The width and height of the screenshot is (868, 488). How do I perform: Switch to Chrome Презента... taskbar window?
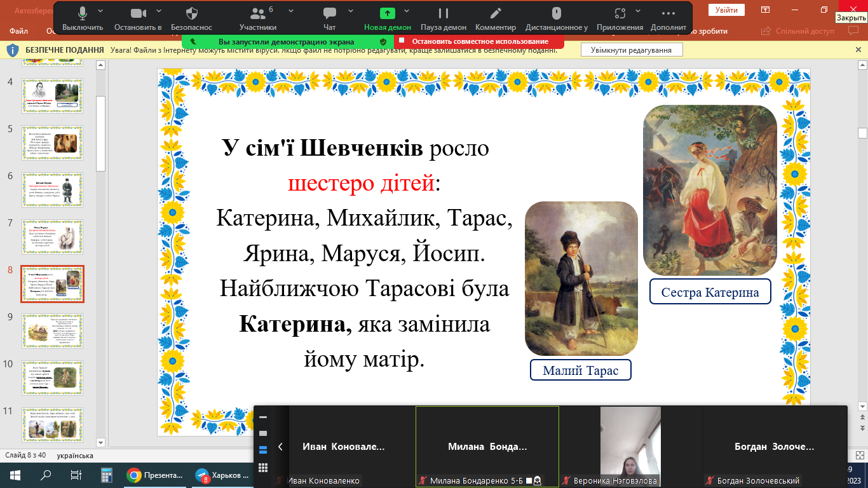point(155,475)
